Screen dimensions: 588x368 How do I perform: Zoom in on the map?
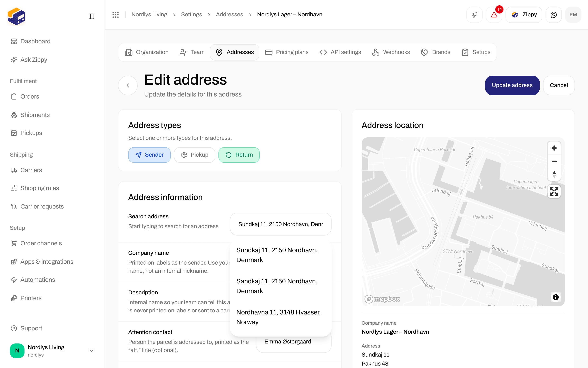[554, 148]
